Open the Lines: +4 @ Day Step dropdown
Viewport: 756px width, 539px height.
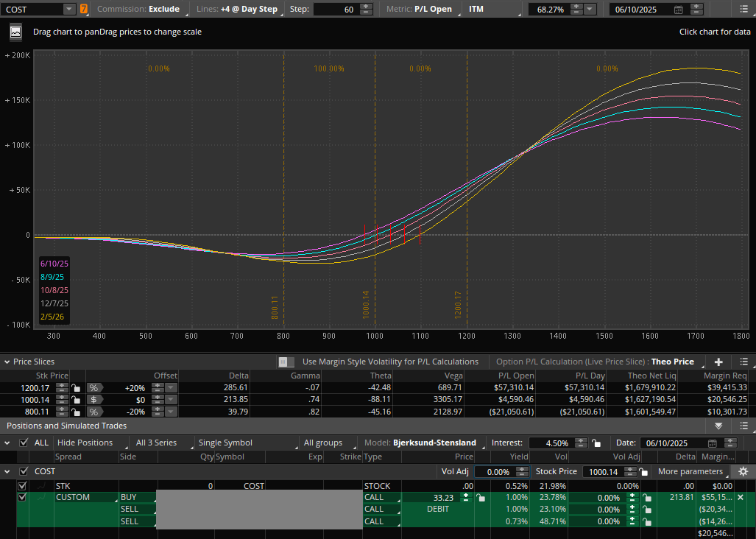click(240, 9)
